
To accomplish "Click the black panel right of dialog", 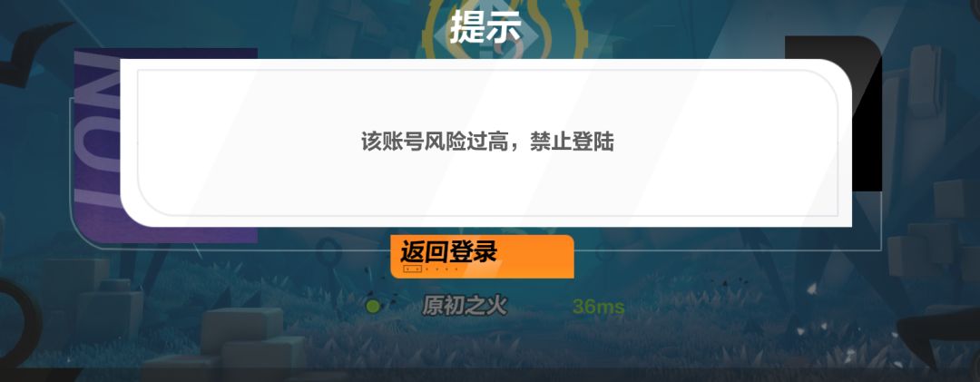I will [x=866, y=113].
